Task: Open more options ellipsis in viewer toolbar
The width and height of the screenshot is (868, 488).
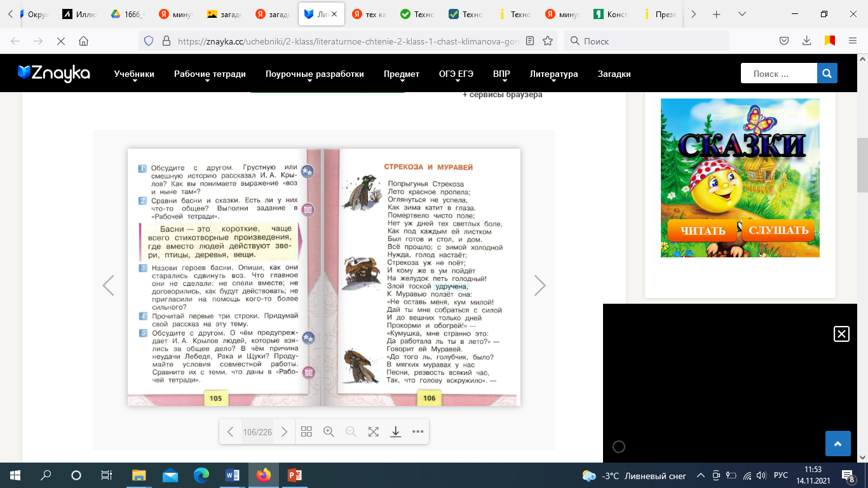Action: coord(417,432)
